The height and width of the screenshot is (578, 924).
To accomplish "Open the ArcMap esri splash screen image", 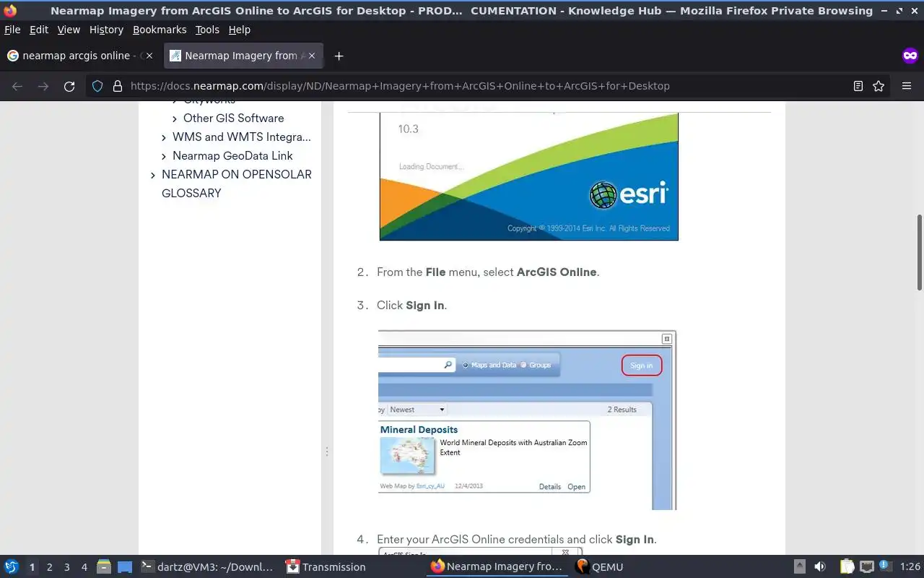I will point(529,177).
